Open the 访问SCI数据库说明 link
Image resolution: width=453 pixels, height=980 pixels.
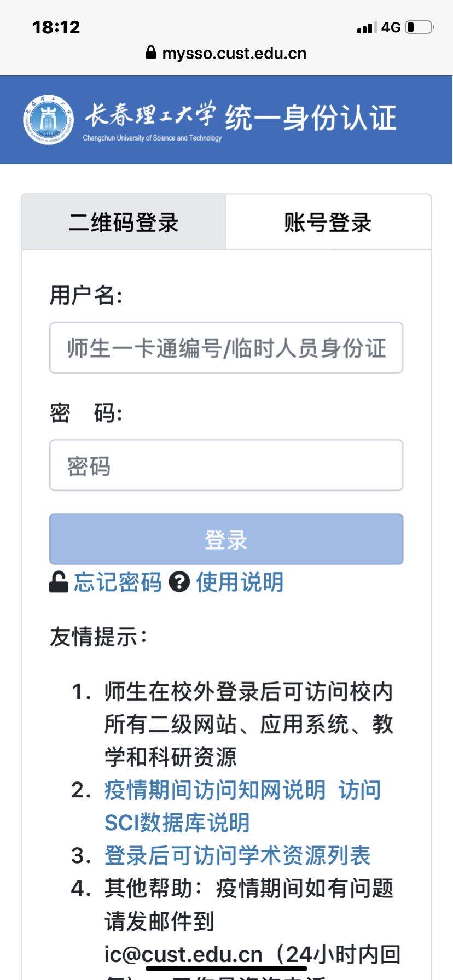(243, 807)
